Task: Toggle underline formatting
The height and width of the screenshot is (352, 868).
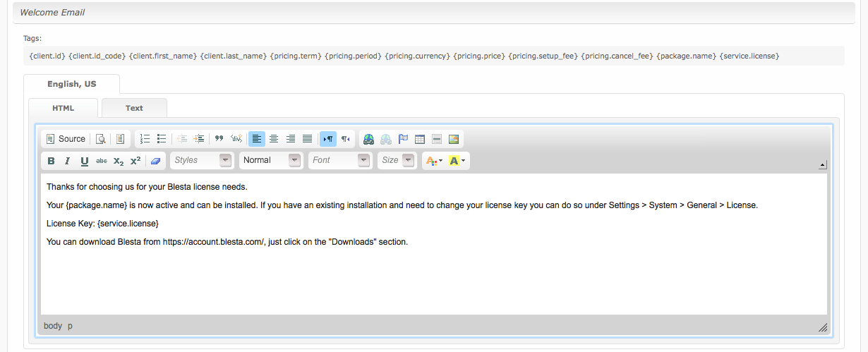Action: tap(85, 161)
